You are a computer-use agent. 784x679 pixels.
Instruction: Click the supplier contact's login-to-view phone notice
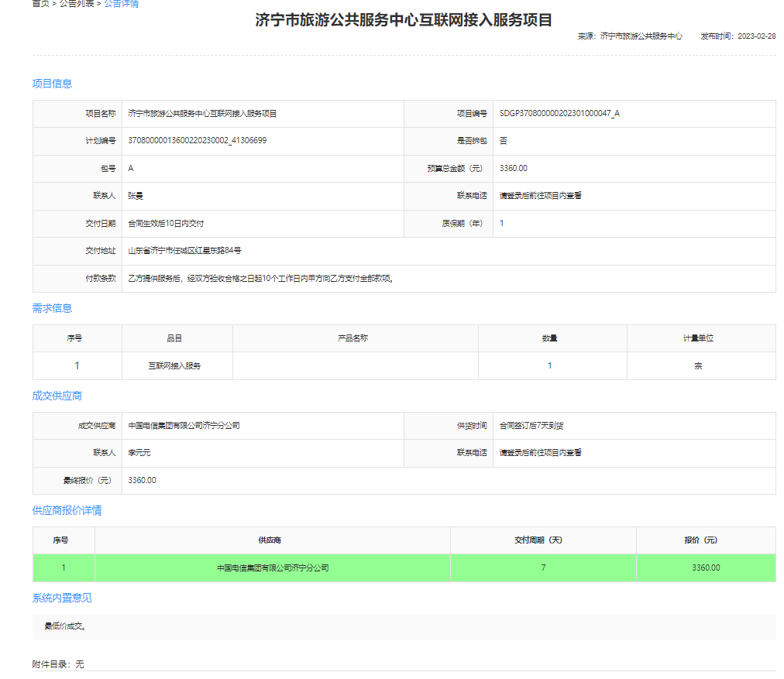540,453
